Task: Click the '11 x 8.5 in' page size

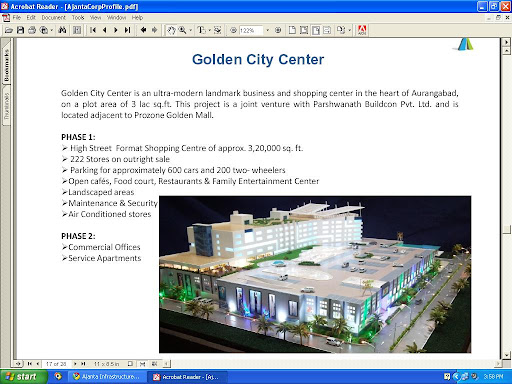Action: tap(106, 364)
